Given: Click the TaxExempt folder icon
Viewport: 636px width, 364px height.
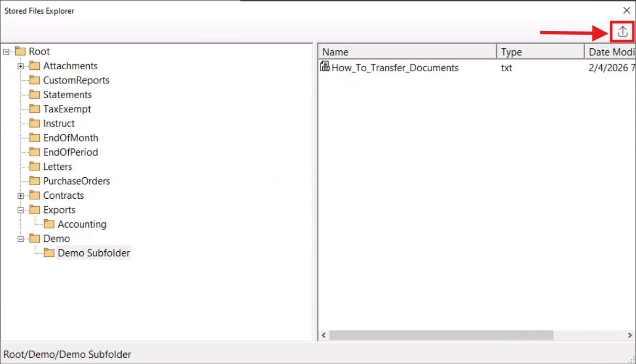Looking at the screenshot, I should [35, 109].
